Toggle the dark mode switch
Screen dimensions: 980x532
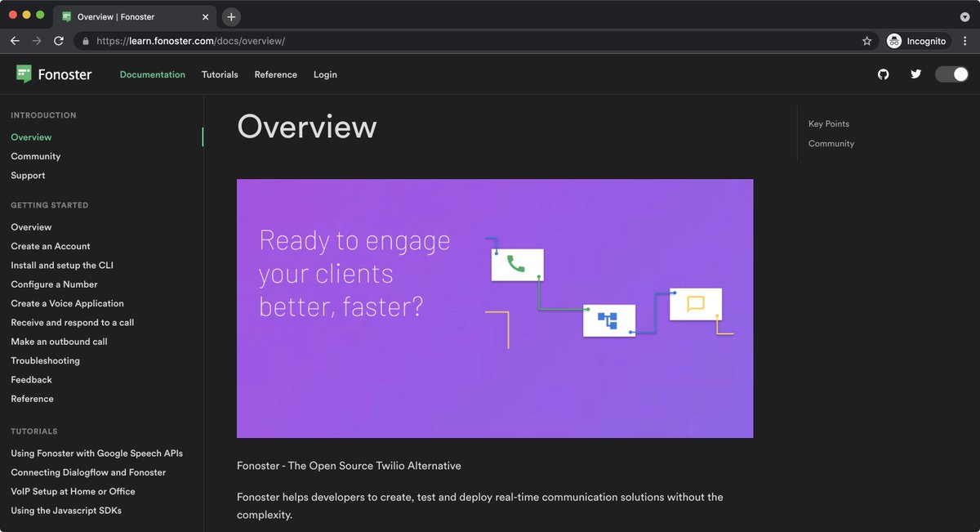coord(951,74)
